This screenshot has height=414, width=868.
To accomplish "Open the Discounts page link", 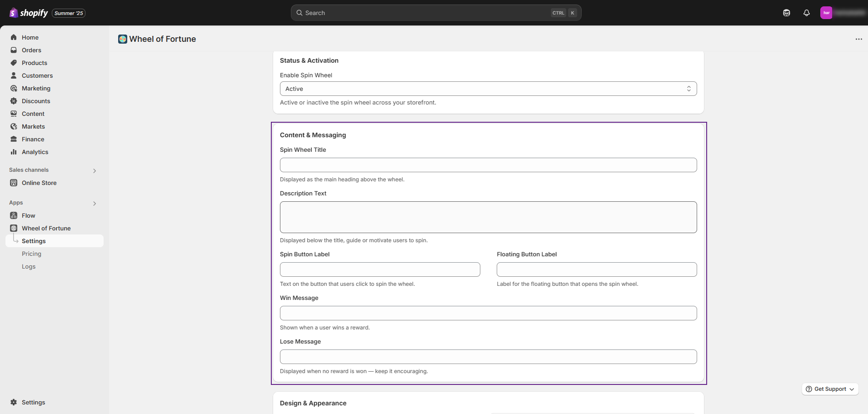I will (36, 101).
